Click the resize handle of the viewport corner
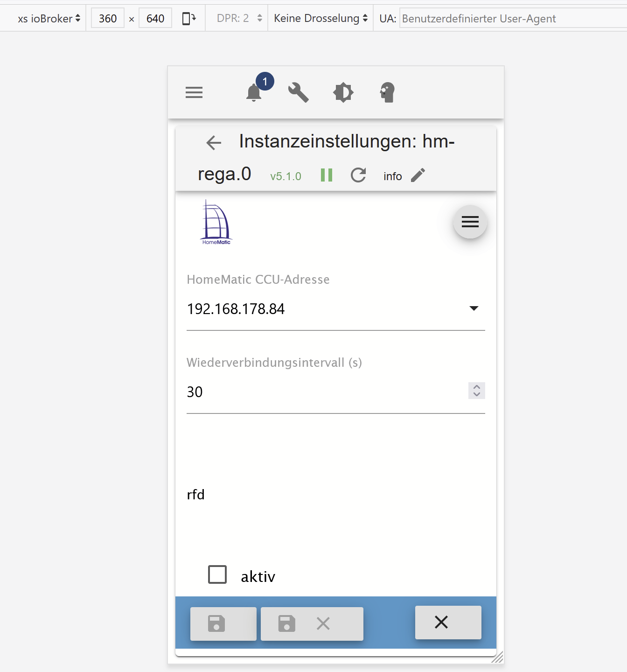The image size is (627, 672). pos(497,657)
